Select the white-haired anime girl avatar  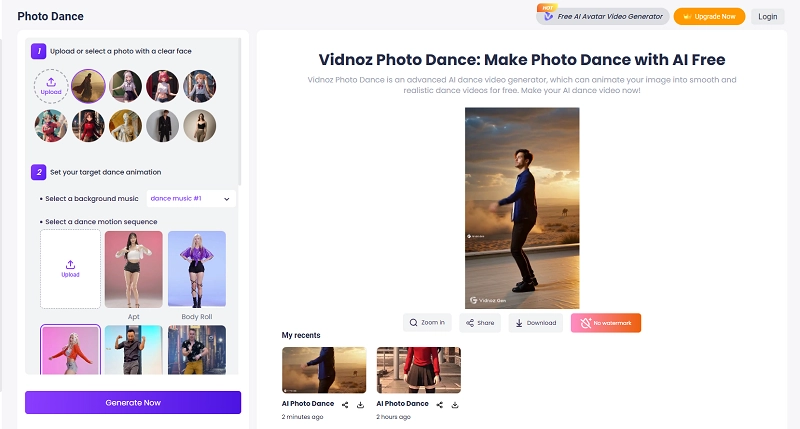tap(126, 86)
